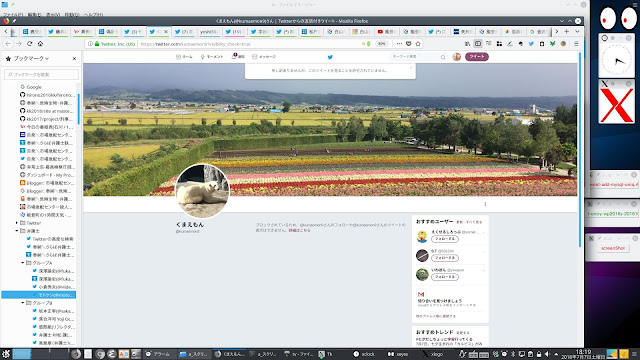
Task: Click the screenShot button in small window
Action: tap(613, 248)
